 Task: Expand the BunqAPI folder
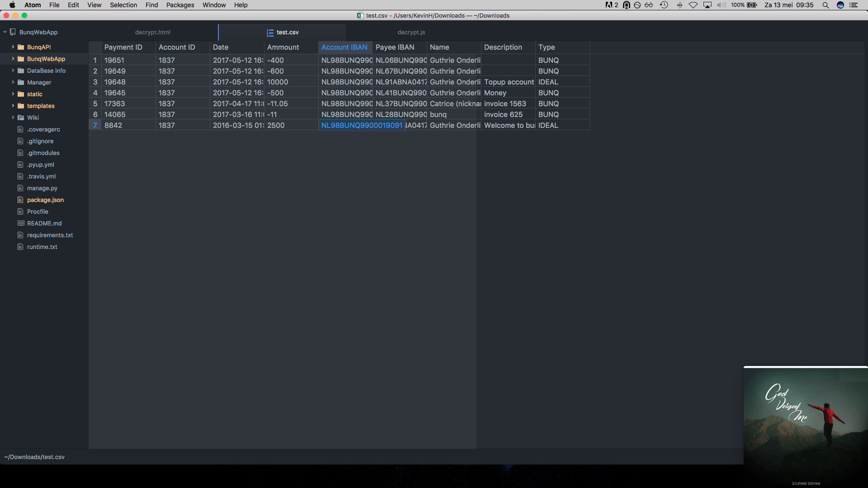pos(13,47)
